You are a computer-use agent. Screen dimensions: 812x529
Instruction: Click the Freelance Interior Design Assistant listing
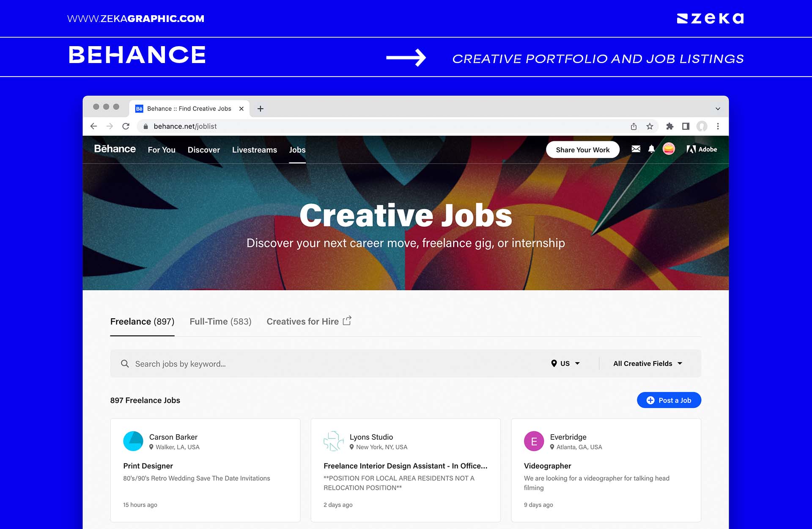point(405,466)
